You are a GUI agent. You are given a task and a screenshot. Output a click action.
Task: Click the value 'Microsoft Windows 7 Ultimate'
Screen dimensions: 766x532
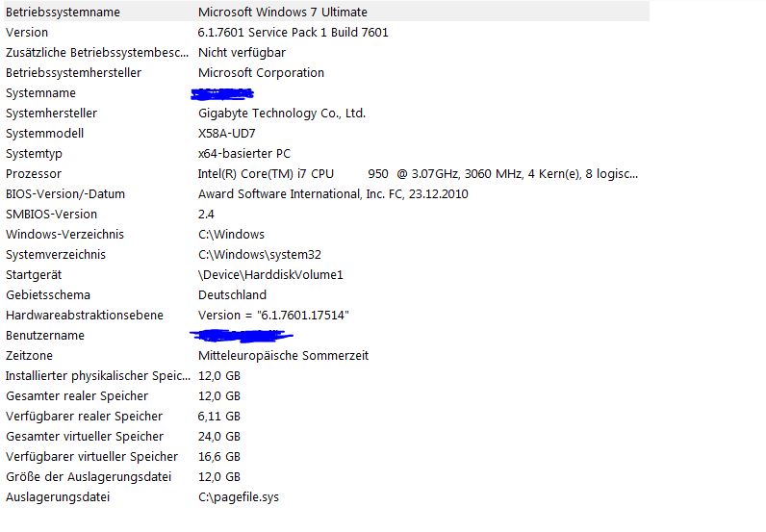point(283,13)
